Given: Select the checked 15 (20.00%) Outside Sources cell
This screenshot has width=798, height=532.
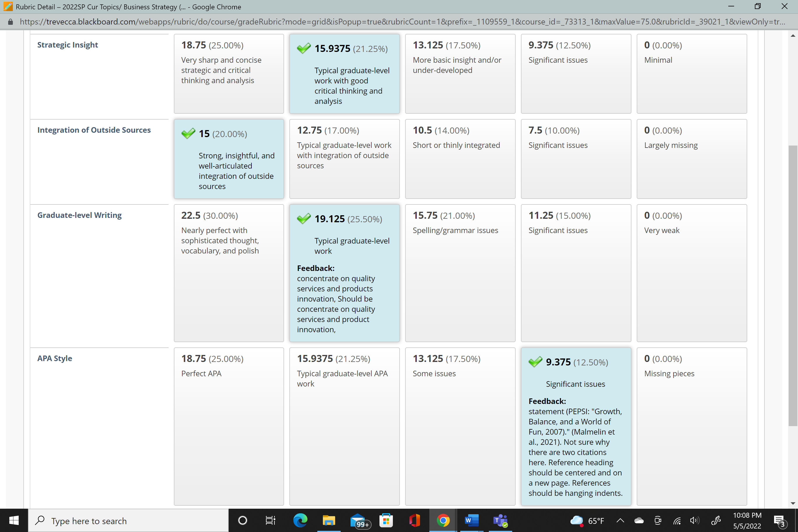Looking at the screenshot, I should [x=229, y=159].
